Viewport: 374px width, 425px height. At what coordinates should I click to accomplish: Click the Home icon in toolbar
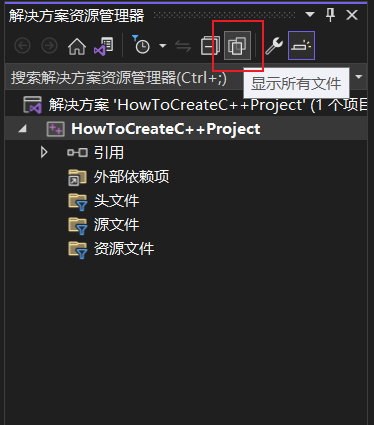click(77, 46)
